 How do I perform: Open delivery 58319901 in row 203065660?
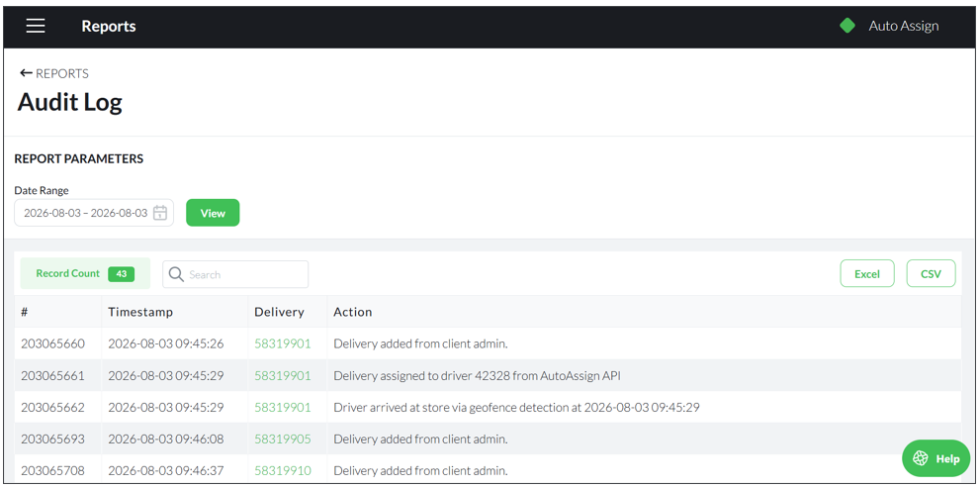283,343
